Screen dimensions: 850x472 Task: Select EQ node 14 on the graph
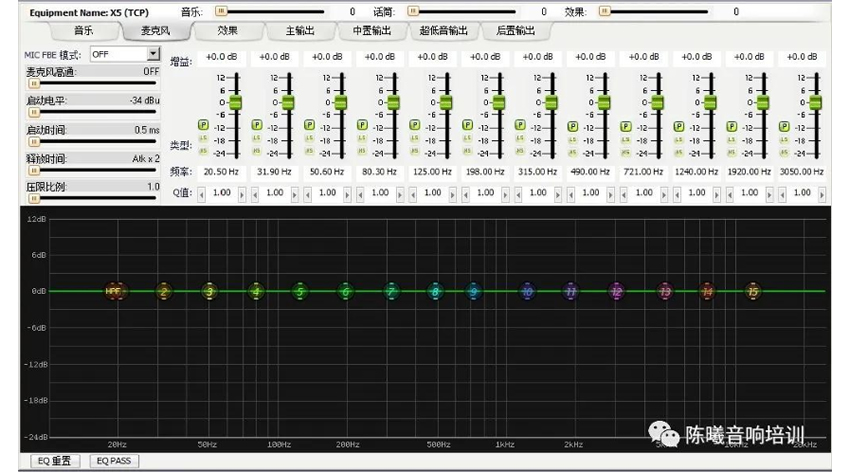[x=707, y=292]
